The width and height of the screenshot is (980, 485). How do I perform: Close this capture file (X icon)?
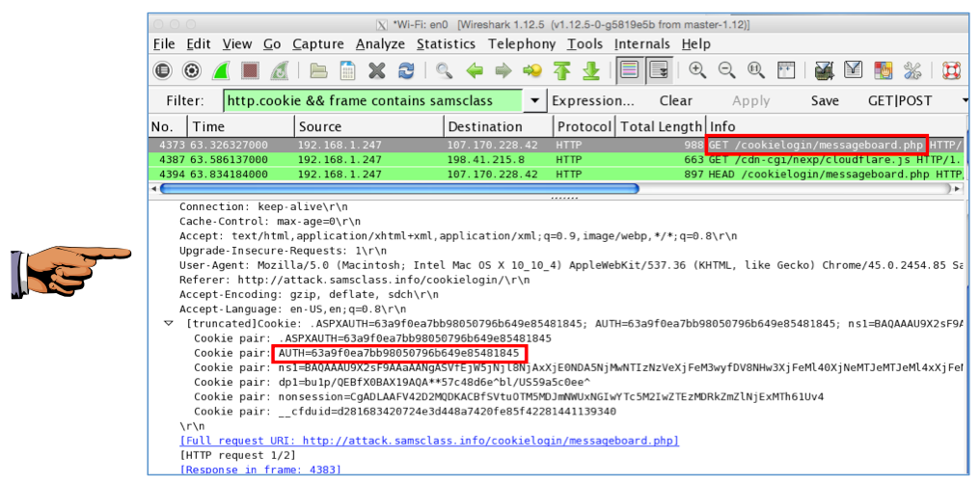click(377, 70)
